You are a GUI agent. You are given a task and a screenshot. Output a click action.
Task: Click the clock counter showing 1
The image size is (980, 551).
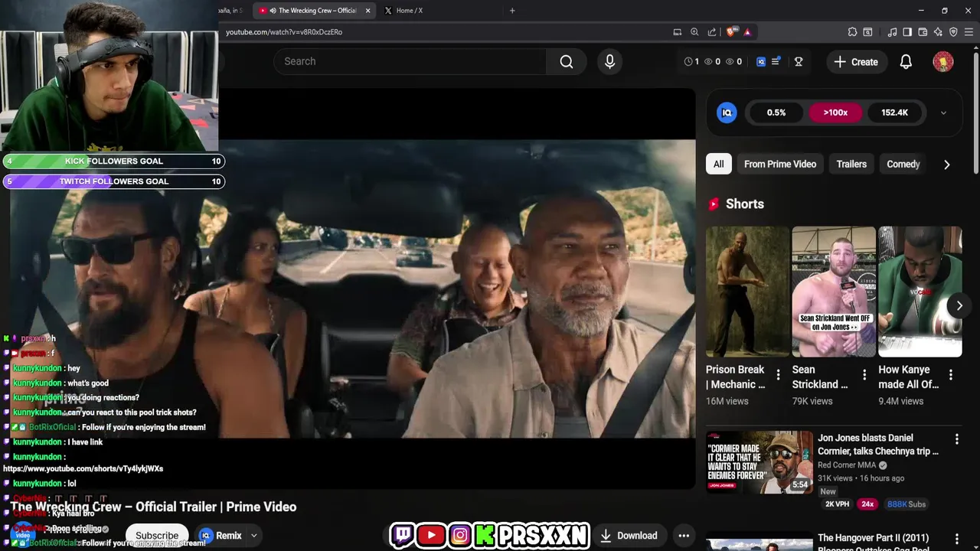pyautogui.click(x=691, y=62)
